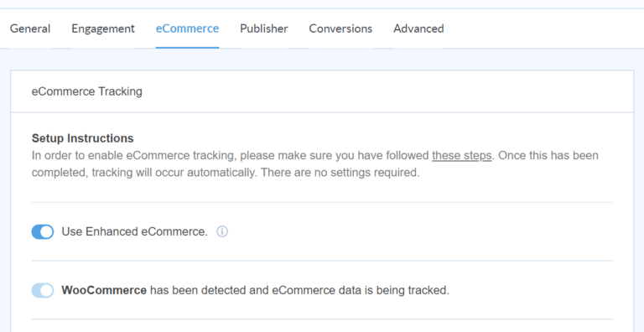Click the Setup Instructions heading
The width and height of the screenshot is (644, 332).
tap(82, 138)
